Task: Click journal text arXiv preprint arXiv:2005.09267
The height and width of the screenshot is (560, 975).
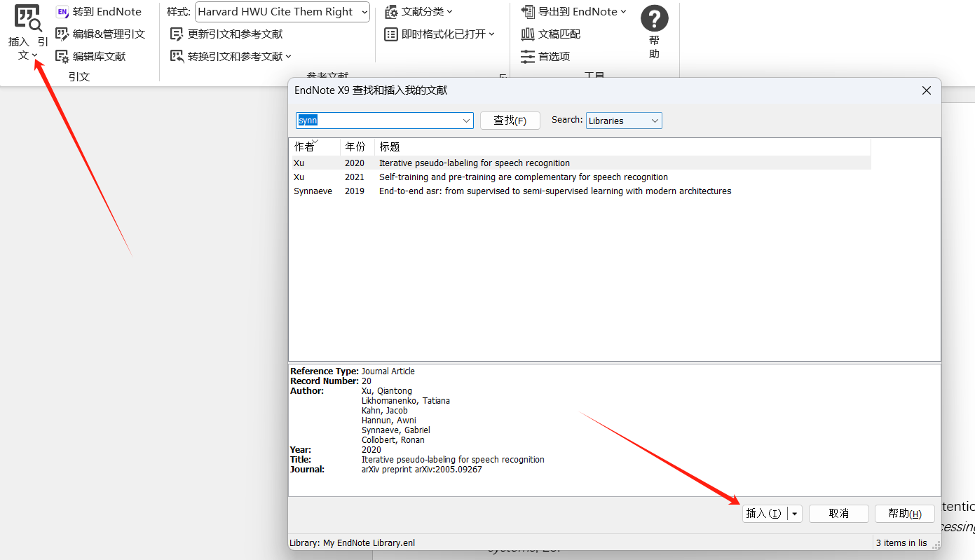Action: click(422, 470)
